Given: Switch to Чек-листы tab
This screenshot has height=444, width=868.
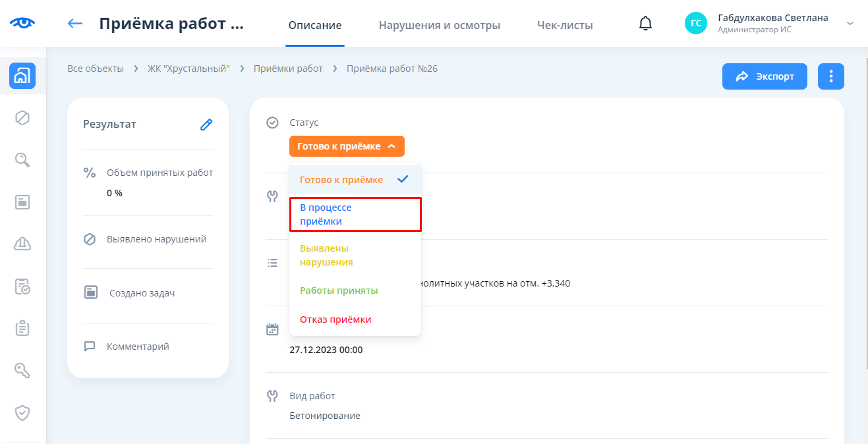Looking at the screenshot, I should (x=565, y=26).
